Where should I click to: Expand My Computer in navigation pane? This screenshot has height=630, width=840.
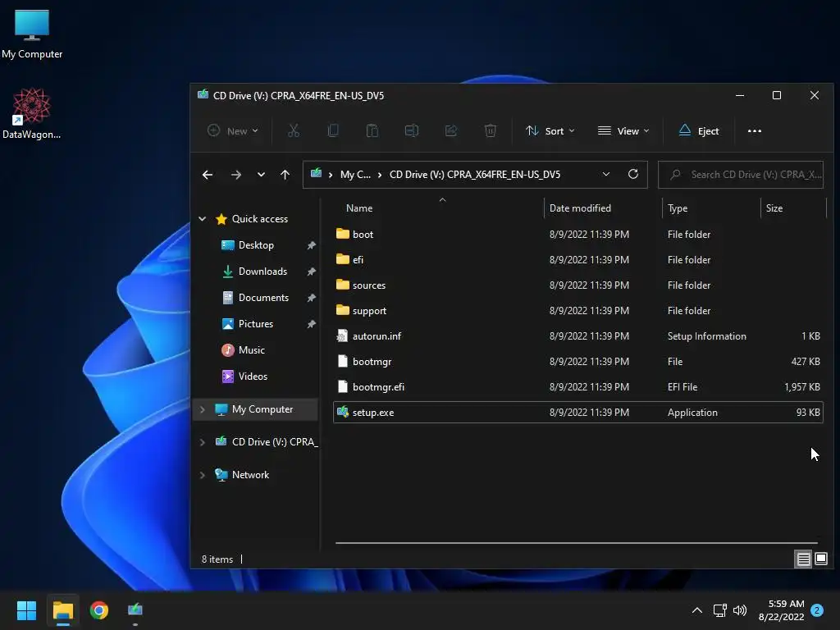tap(203, 409)
